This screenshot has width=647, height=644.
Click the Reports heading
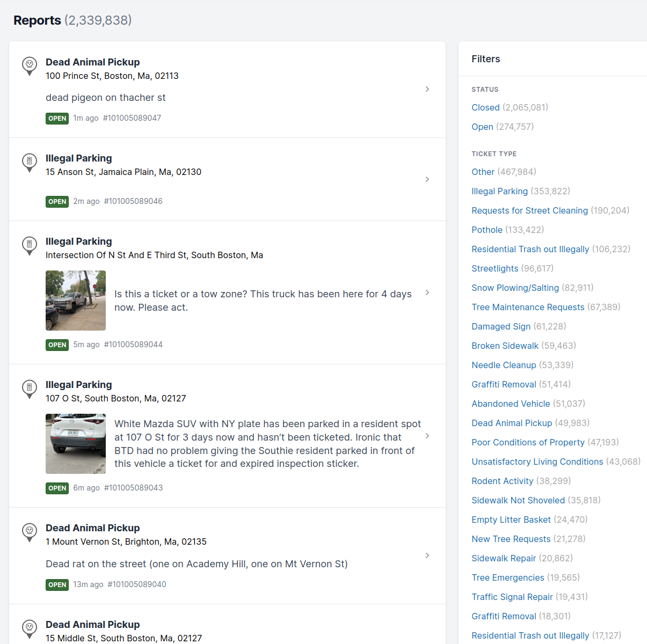click(37, 20)
